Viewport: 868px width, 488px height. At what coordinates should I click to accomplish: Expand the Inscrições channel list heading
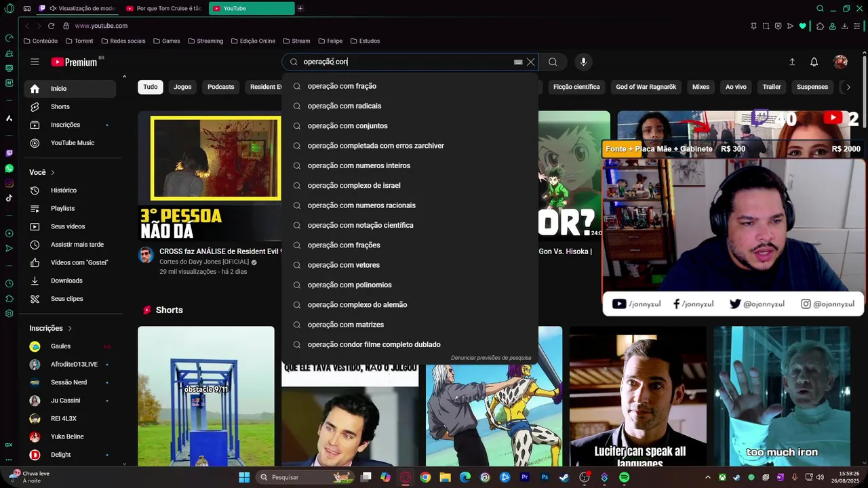click(51, 328)
